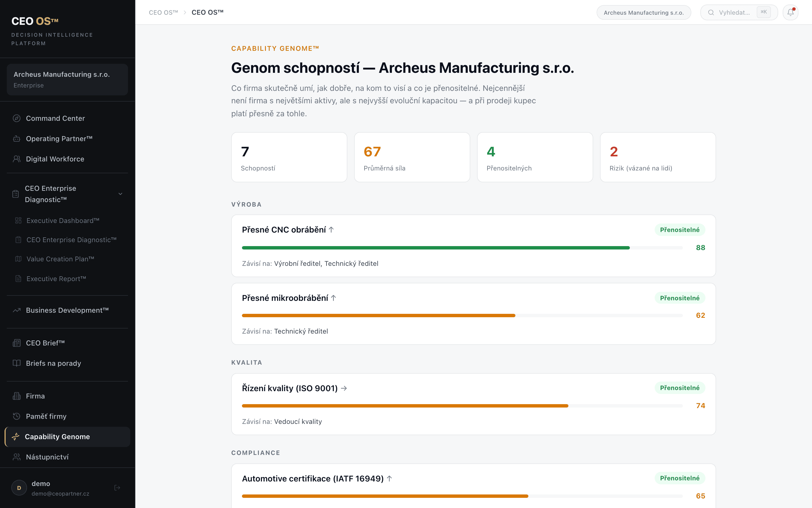Go to Paměť firmy
Viewport: 812px width, 508px height.
coord(67,416)
